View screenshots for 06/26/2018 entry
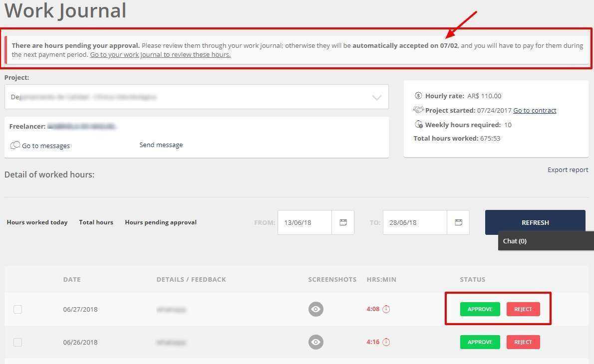Screen dimensions: 594x364 (315, 342)
